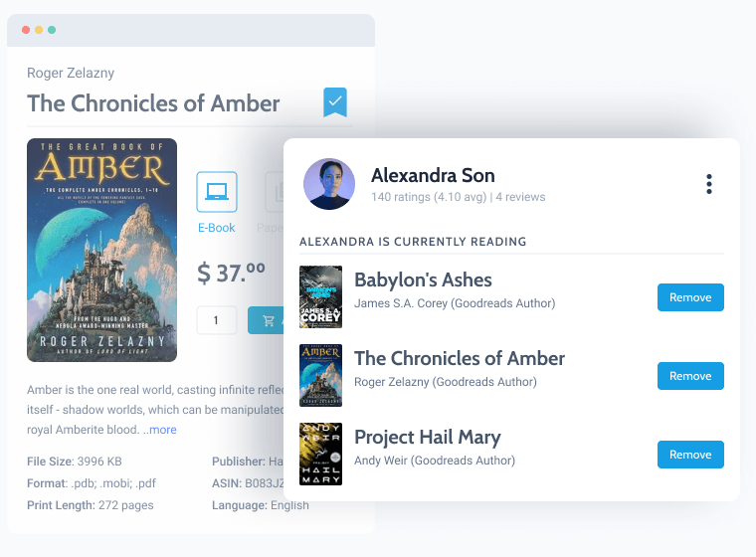Open the three-dot menu beside Alexandra Son

(708, 184)
